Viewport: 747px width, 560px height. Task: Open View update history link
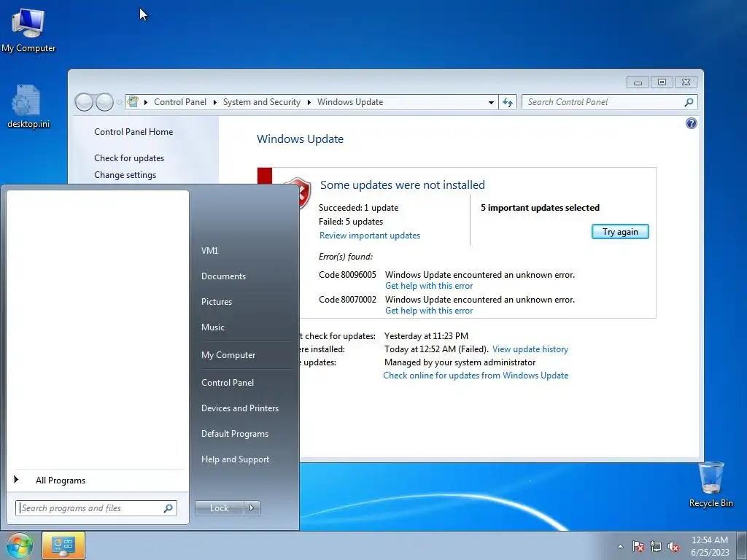530,349
